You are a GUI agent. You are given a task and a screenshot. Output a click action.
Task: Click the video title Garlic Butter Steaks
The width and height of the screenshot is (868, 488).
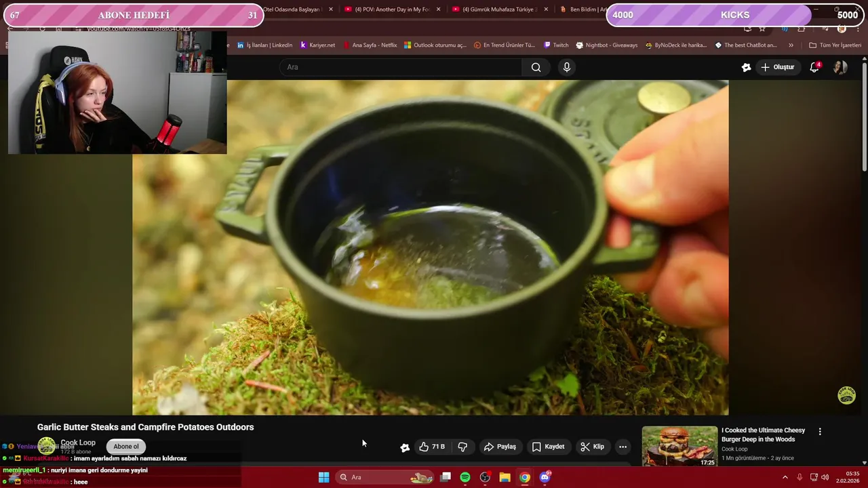146,427
